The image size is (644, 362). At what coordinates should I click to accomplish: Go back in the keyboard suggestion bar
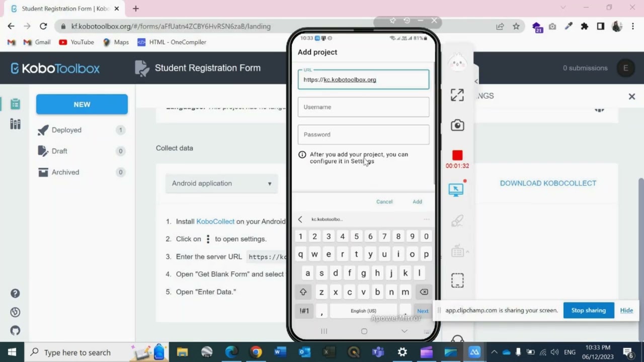click(x=300, y=219)
